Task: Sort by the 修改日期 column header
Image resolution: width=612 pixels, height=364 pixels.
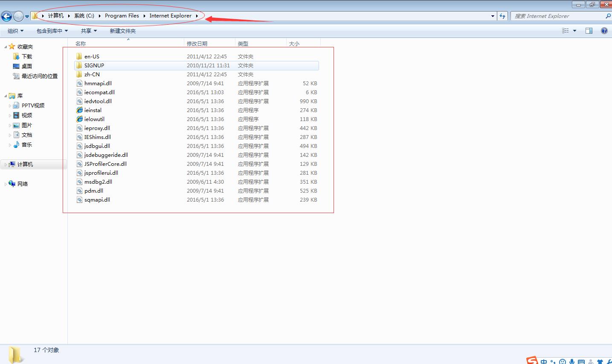Action: coord(197,43)
